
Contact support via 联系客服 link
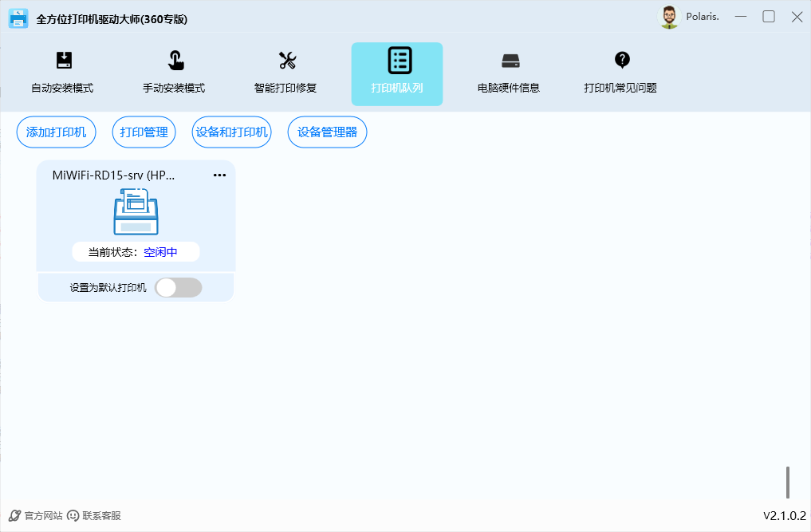click(x=94, y=516)
